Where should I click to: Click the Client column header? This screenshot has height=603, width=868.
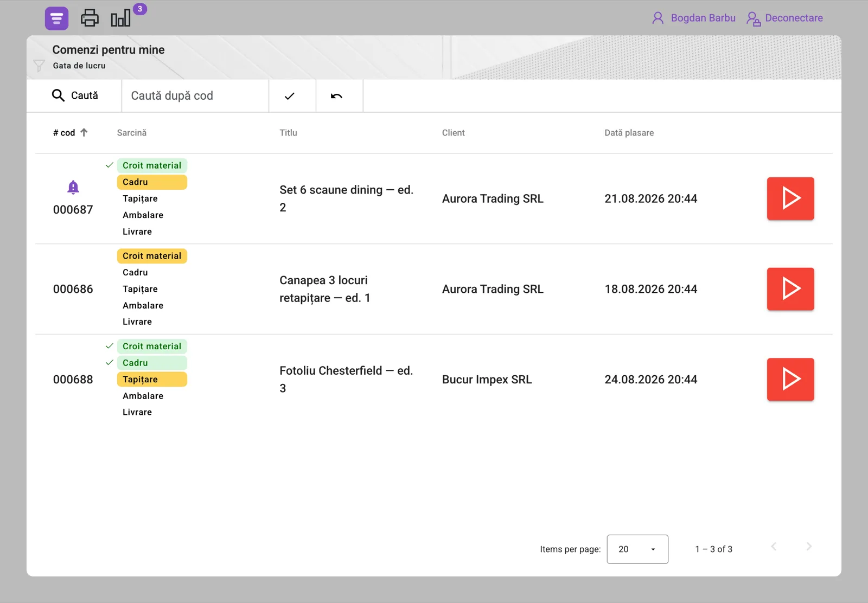[x=454, y=133]
